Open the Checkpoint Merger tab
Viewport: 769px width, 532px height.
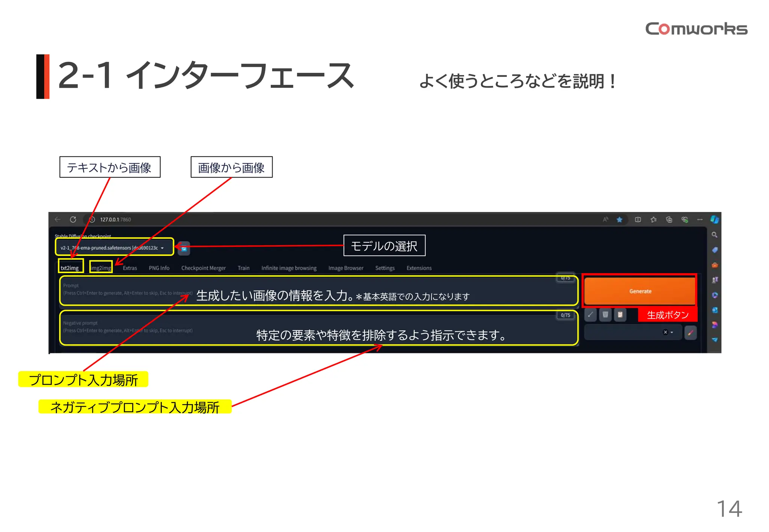(x=203, y=268)
